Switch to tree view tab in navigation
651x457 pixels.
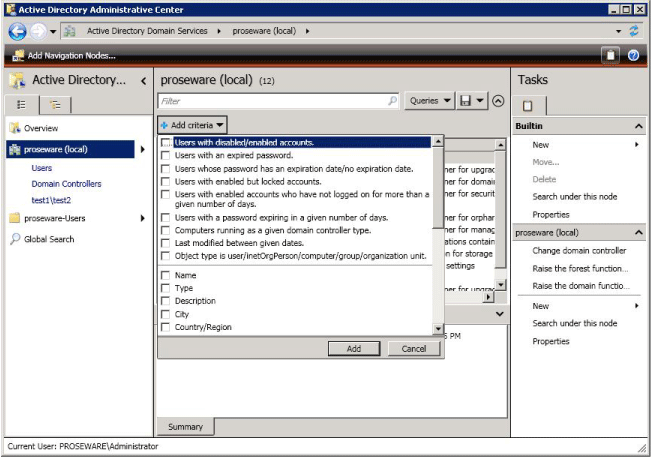point(55,105)
